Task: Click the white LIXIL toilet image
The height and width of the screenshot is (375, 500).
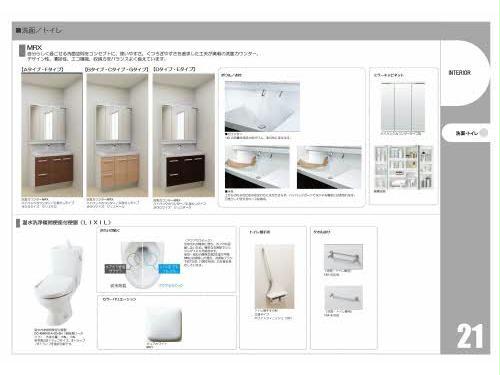Action: 59,283
